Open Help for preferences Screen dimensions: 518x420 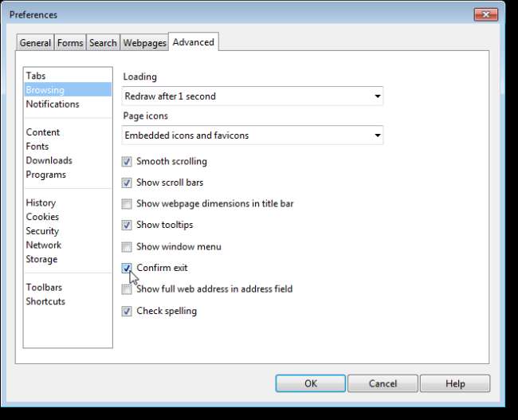click(455, 383)
